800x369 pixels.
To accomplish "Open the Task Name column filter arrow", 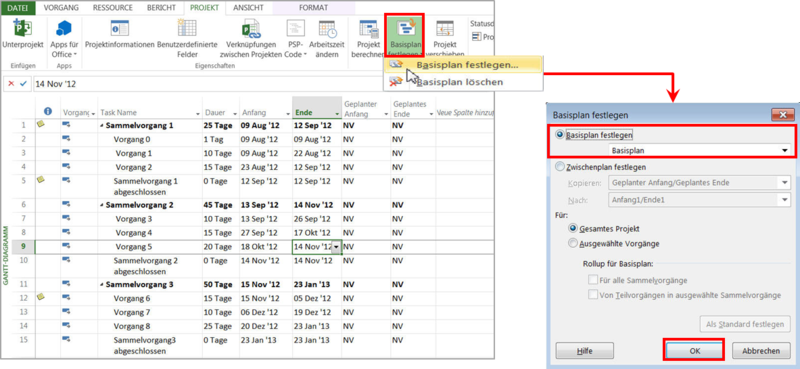I will [197, 113].
